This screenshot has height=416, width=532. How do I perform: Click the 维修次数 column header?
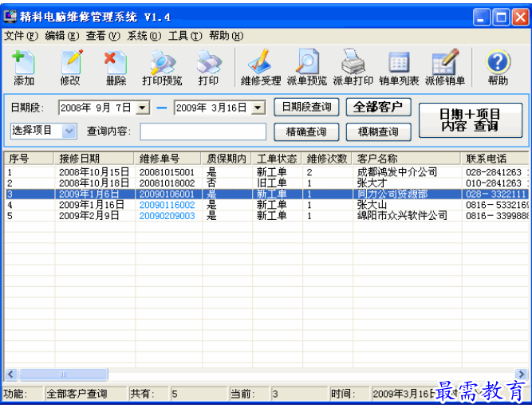coord(327,159)
